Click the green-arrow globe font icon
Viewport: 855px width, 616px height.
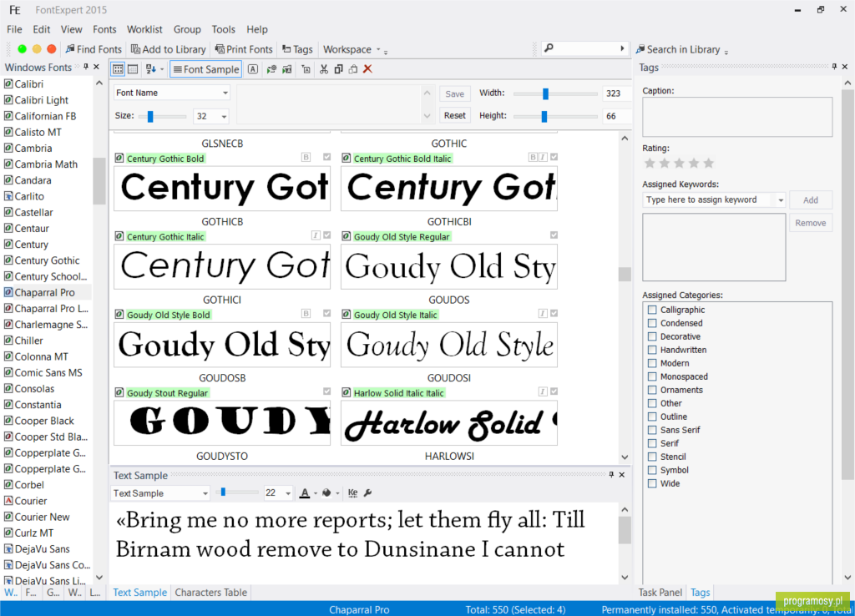[x=271, y=69]
